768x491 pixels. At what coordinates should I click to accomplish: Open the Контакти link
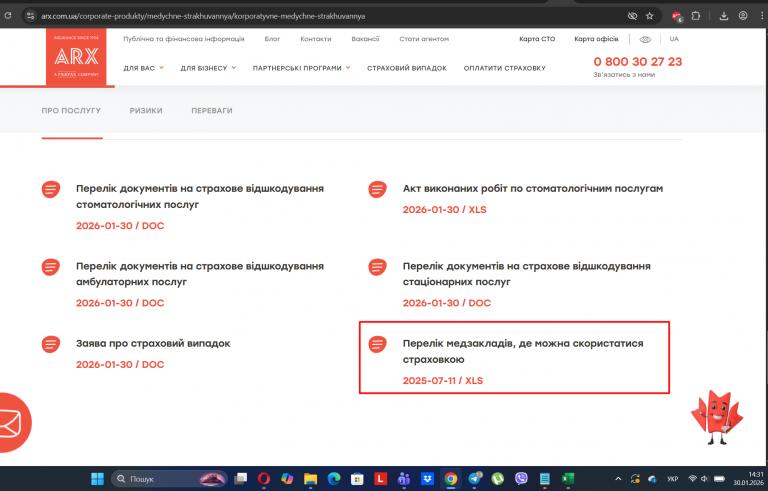316,39
